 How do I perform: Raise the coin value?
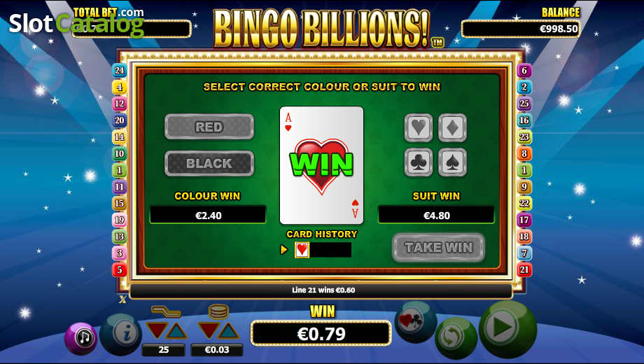pyautogui.click(x=228, y=330)
